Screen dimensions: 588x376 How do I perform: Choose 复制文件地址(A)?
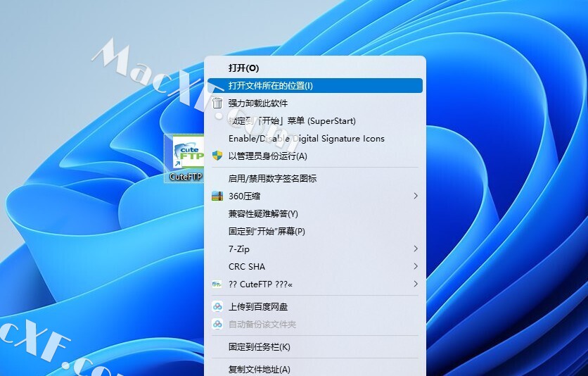pyautogui.click(x=315, y=369)
